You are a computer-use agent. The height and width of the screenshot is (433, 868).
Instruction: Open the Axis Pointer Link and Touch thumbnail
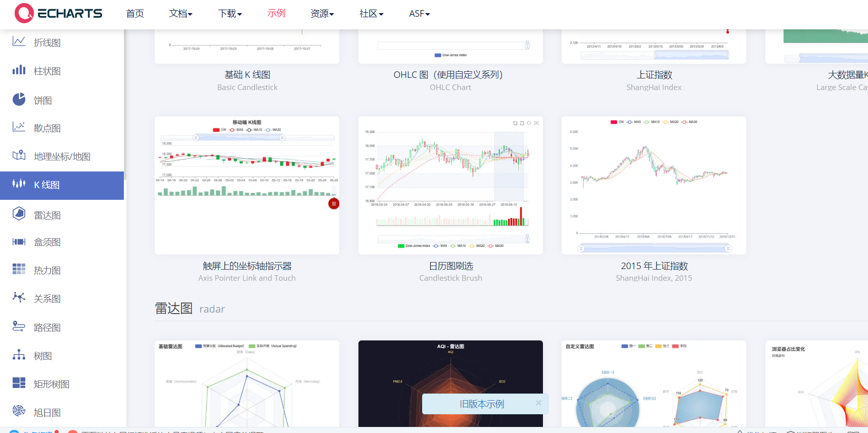(x=247, y=185)
